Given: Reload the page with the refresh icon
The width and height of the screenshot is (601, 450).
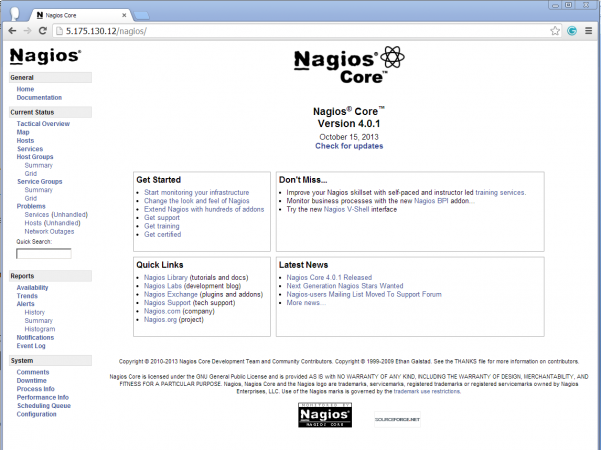Looking at the screenshot, I should (43, 31).
